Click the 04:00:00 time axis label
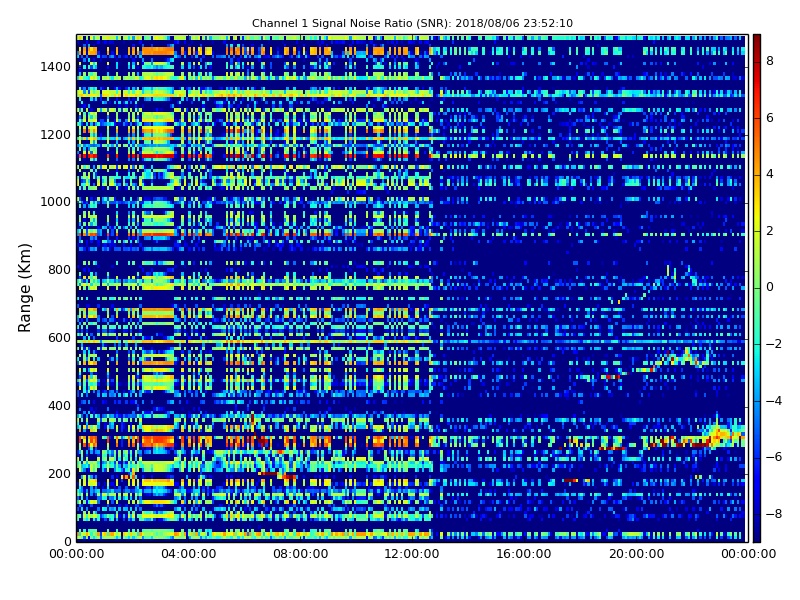The height and width of the screenshot is (600, 800). point(188,554)
